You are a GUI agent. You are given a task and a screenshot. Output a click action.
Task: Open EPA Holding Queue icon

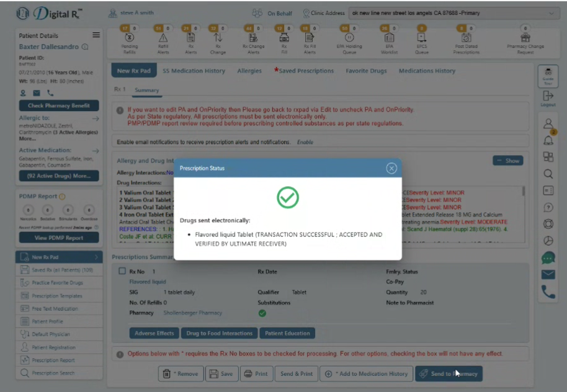click(349, 37)
